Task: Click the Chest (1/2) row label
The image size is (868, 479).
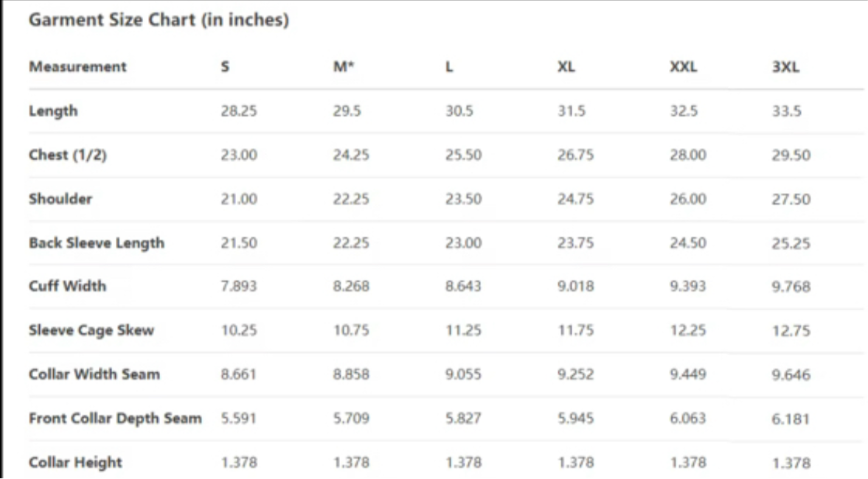Action: 68,155
